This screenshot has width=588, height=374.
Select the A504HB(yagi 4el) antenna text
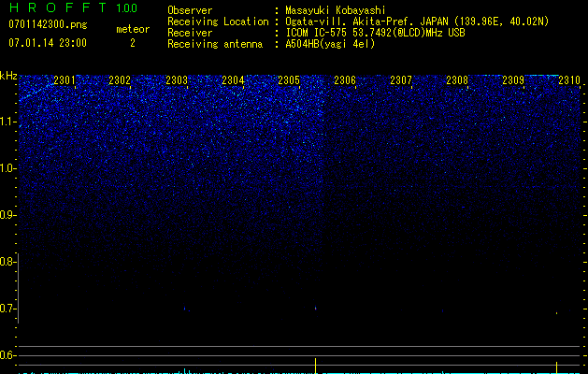click(x=330, y=44)
